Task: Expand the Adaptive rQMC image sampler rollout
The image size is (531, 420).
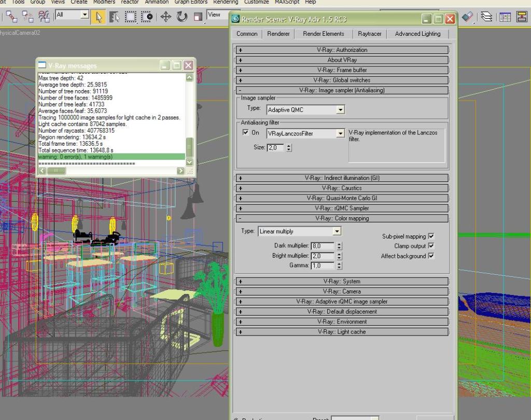Action: point(342,301)
